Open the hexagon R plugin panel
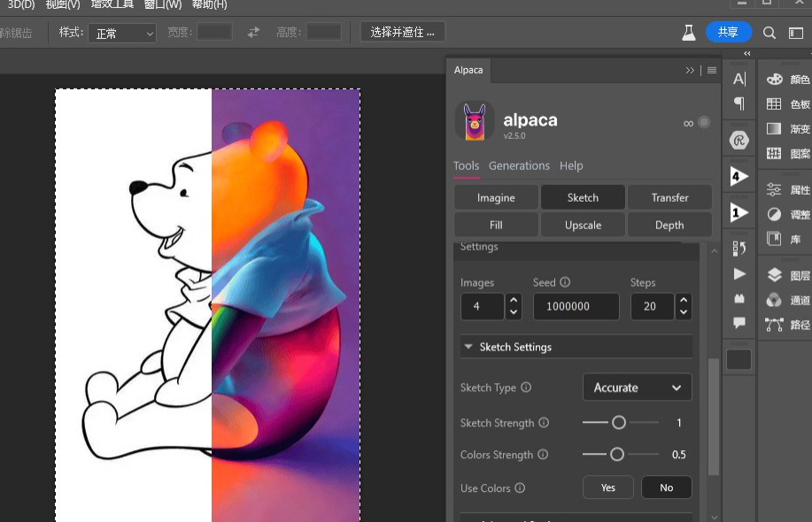 739,140
